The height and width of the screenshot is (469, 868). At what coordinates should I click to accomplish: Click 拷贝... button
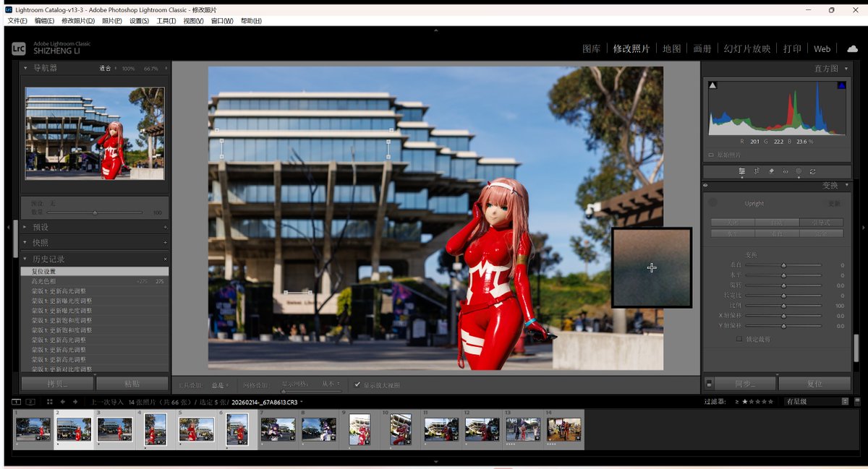(x=57, y=383)
